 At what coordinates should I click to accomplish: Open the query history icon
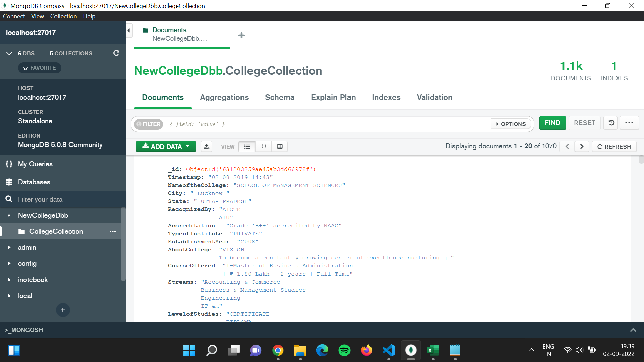click(610, 123)
